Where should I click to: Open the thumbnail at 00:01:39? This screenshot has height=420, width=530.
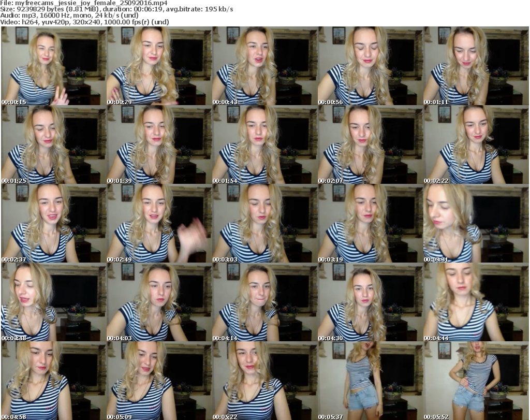click(x=159, y=144)
